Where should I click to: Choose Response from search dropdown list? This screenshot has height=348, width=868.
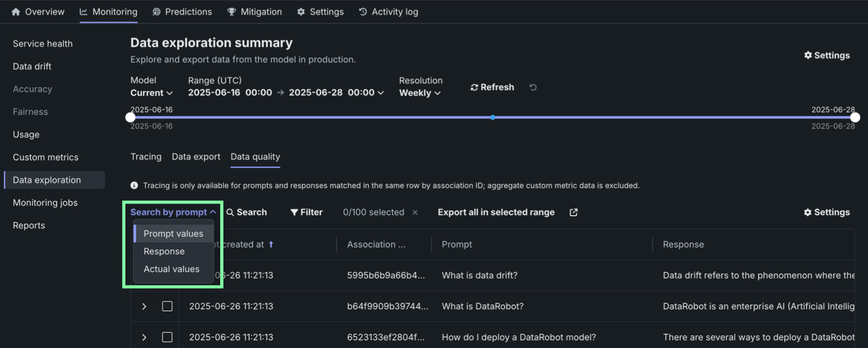[x=164, y=252]
